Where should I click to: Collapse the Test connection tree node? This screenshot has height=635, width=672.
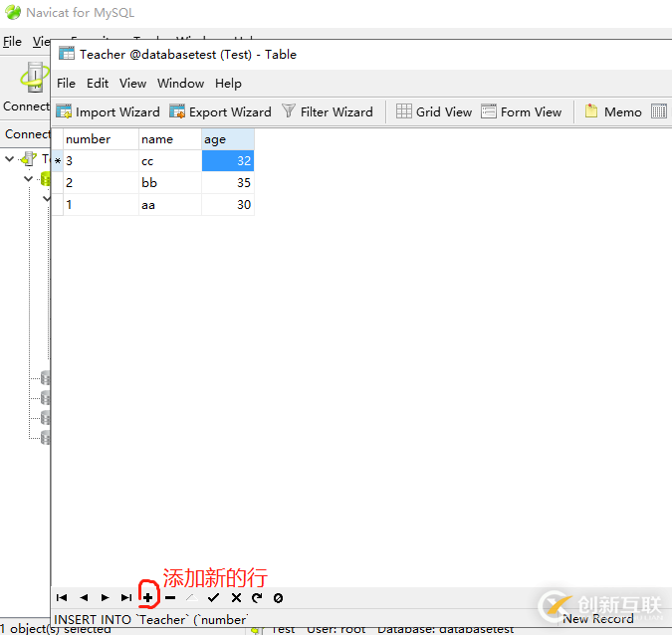(x=9, y=159)
